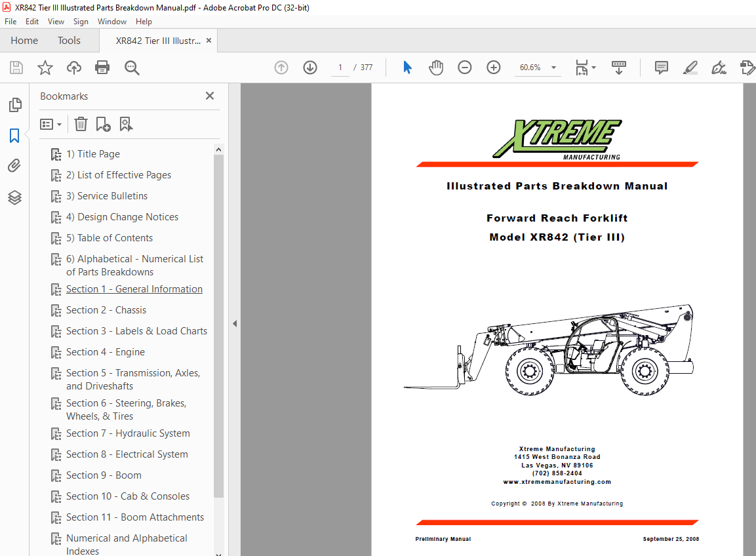
Task: Open the Service Bulletins bookmark
Action: 107,196
